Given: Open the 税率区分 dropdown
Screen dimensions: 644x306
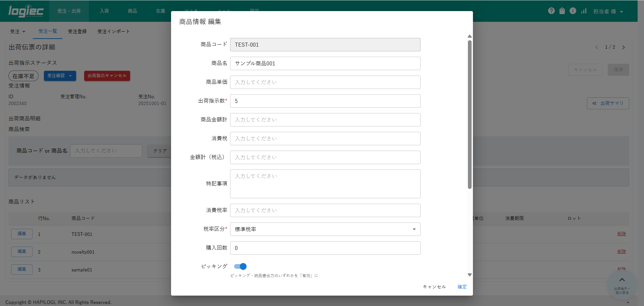Looking at the screenshot, I should pos(325,229).
